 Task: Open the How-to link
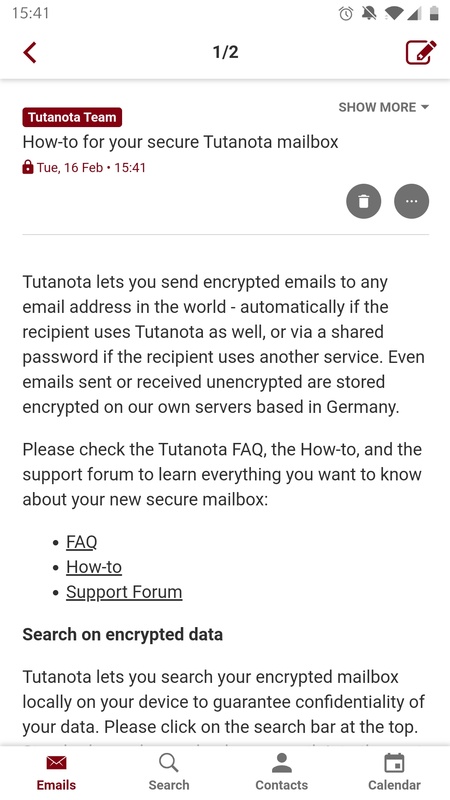click(x=94, y=567)
